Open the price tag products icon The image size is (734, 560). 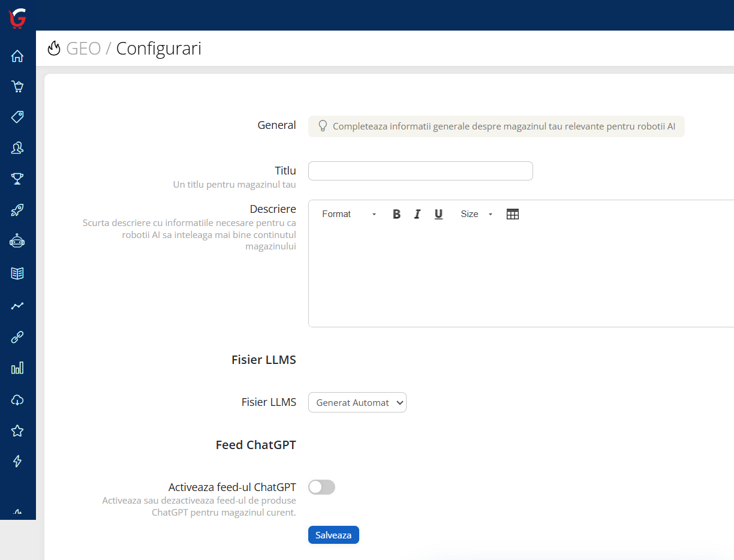coord(17,116)
